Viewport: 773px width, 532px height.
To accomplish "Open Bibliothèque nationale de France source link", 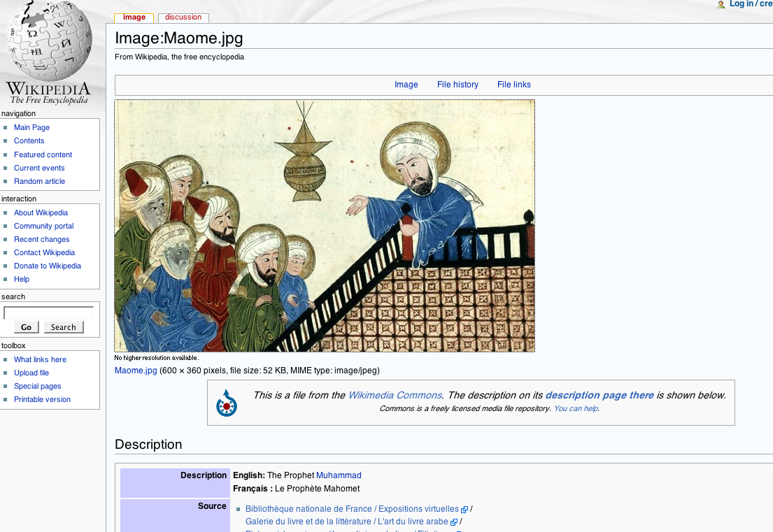I will (352, 509).
